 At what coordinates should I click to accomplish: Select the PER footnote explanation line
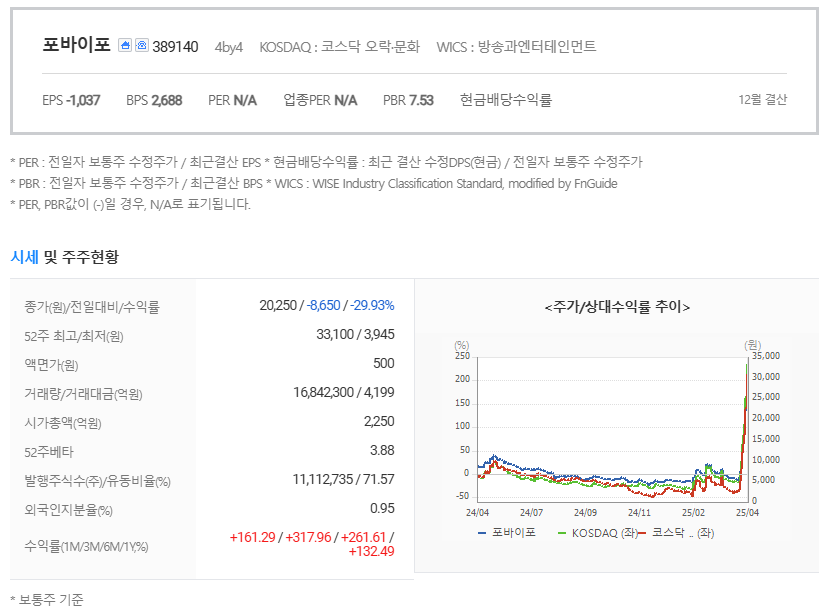click(326, 162)
